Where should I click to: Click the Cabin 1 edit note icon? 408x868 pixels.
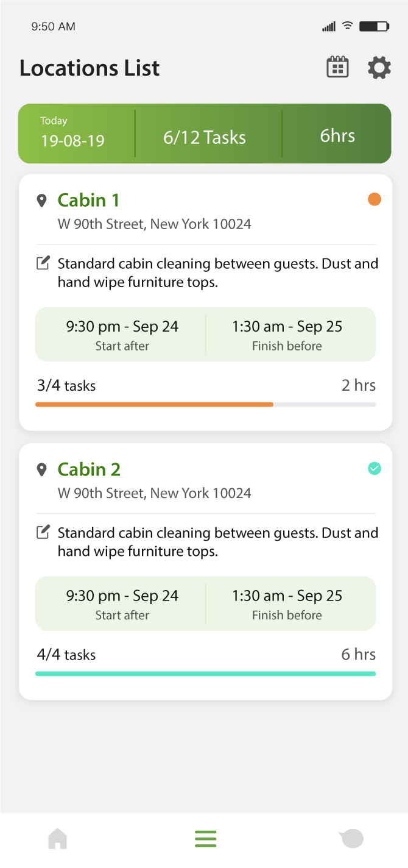tap(43, 263)
